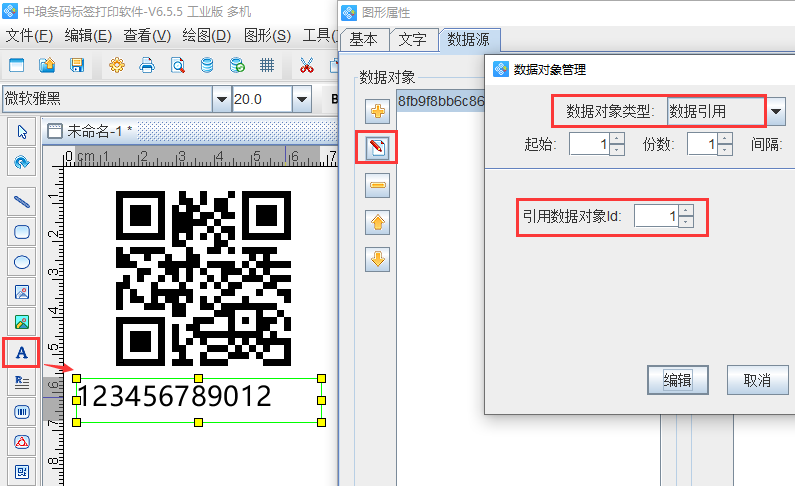Select the ellipse drawing tool
Image resolution: width=795 pixels, height=486 pixels.
[21, 262]
